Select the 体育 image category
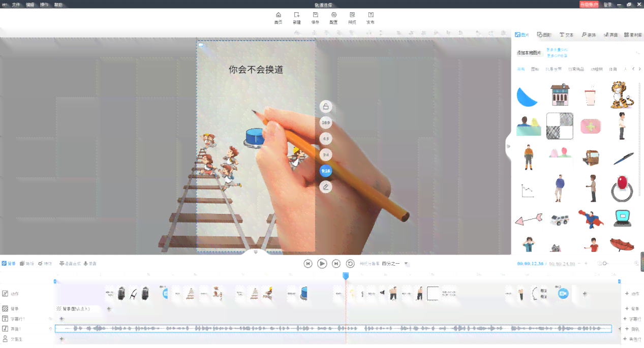Viewport: 644px width, 348px height. click(613, 69)
